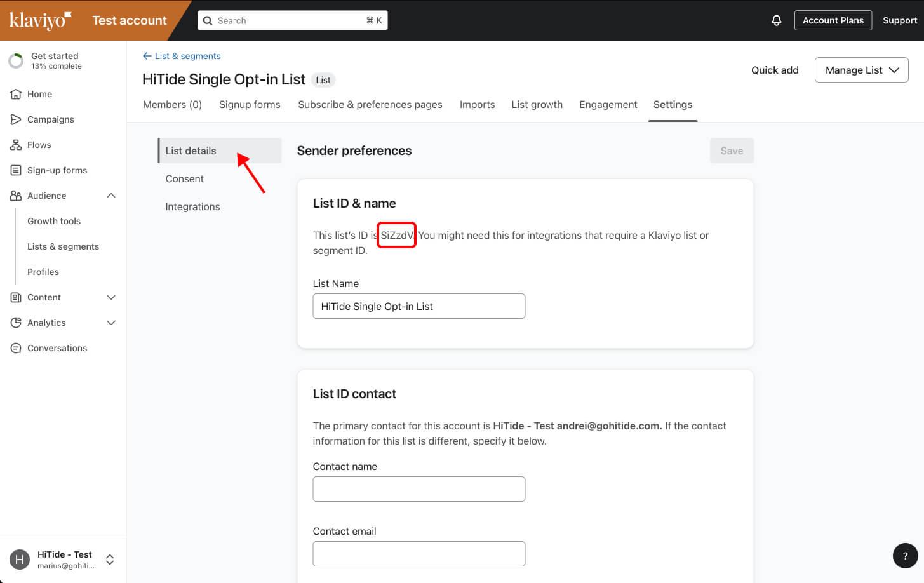
Task: Click the Klaviyo logo
Action: coord(40,20)
